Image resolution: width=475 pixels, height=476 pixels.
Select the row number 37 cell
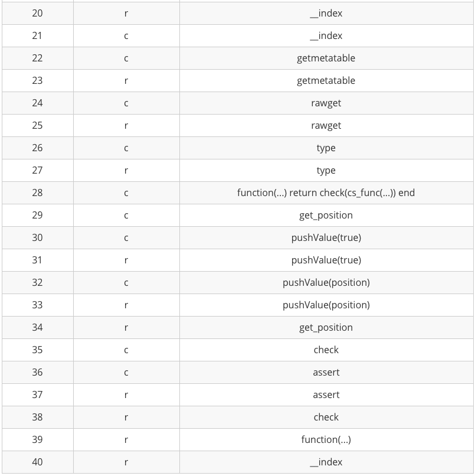pyautogui.click(x=37, y=395)
